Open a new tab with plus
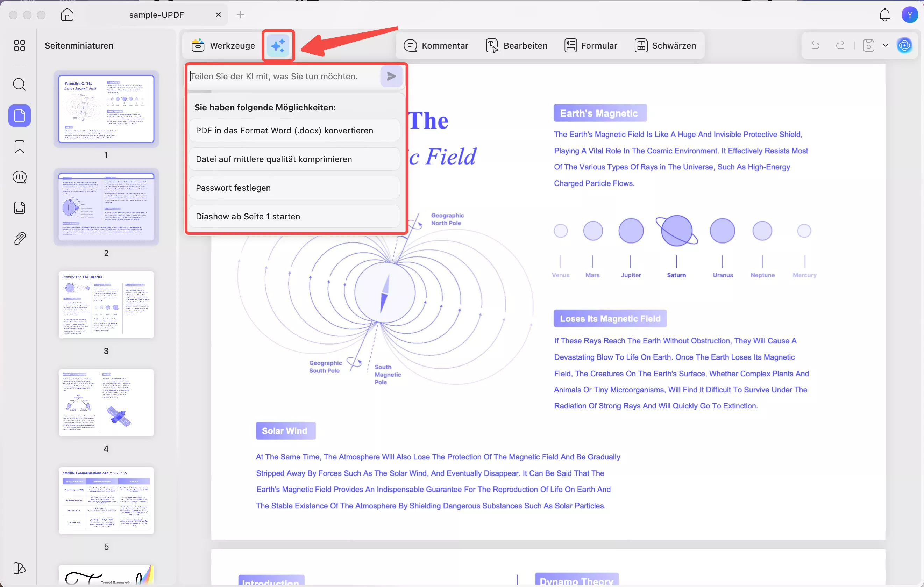This screenshot has height=587, width=924. point(241,15)
